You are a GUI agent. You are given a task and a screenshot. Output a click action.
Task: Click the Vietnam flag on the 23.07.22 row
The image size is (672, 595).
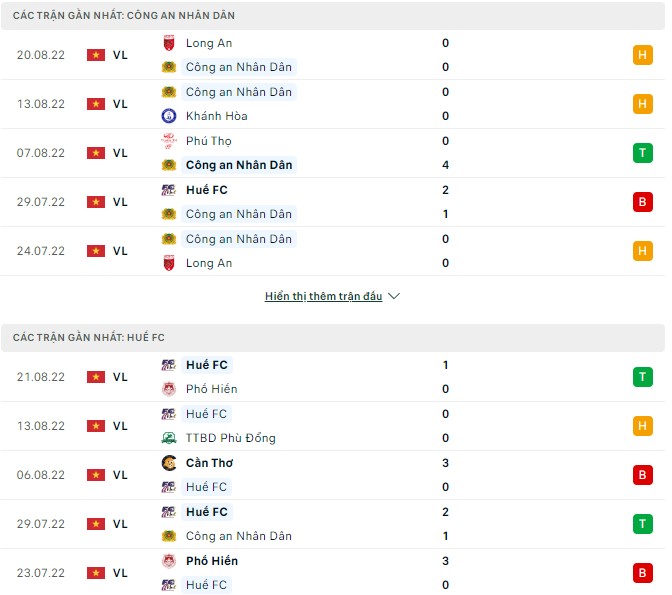(x=96, y=573)
